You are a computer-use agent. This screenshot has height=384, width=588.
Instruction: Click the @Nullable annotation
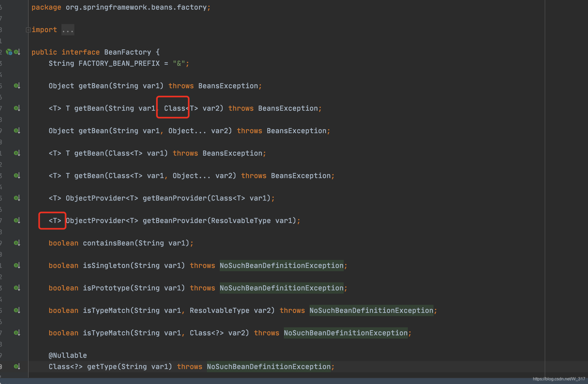(68, 355)
